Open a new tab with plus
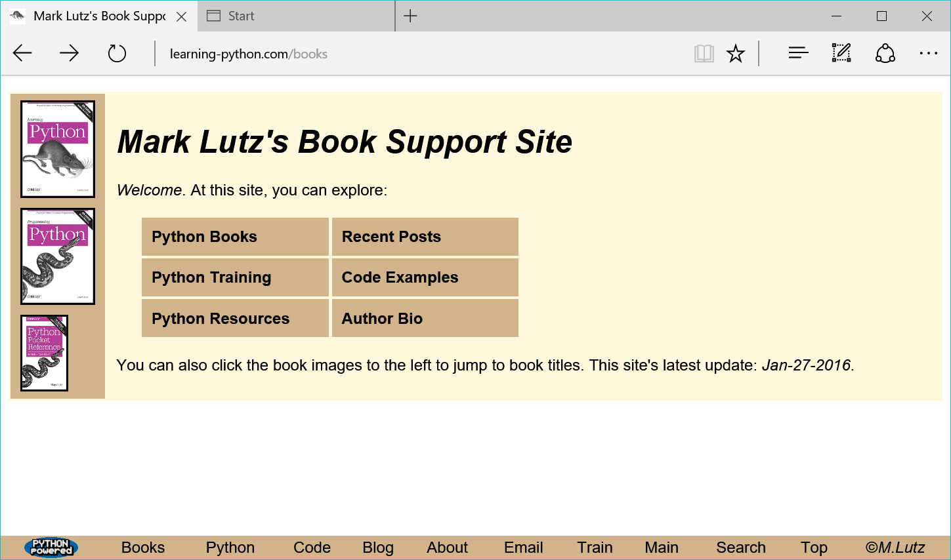Screen dimensions: 951x560 (x=410, y=16)
